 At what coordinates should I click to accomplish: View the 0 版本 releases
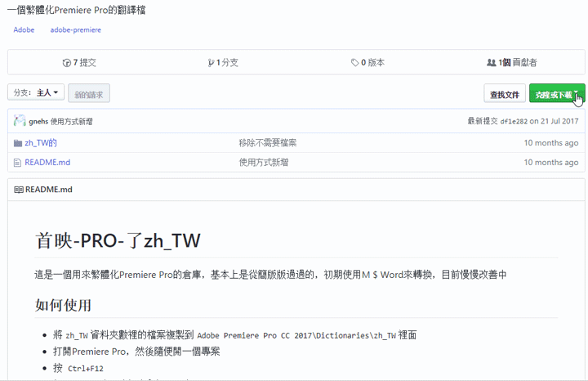tap(367, 62)
